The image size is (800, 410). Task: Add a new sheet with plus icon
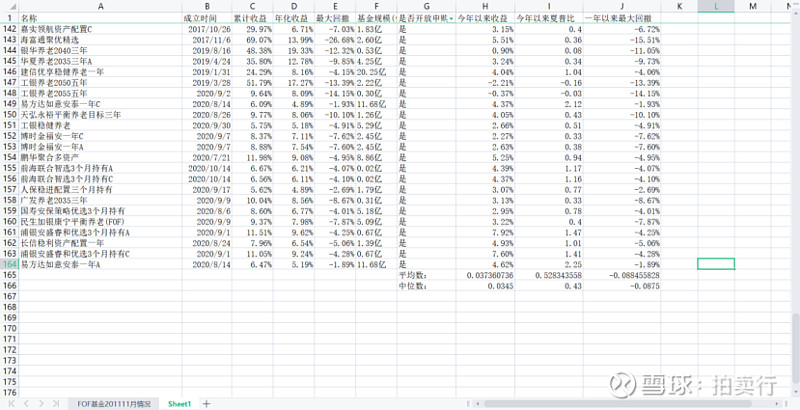[x=206, y=403]
